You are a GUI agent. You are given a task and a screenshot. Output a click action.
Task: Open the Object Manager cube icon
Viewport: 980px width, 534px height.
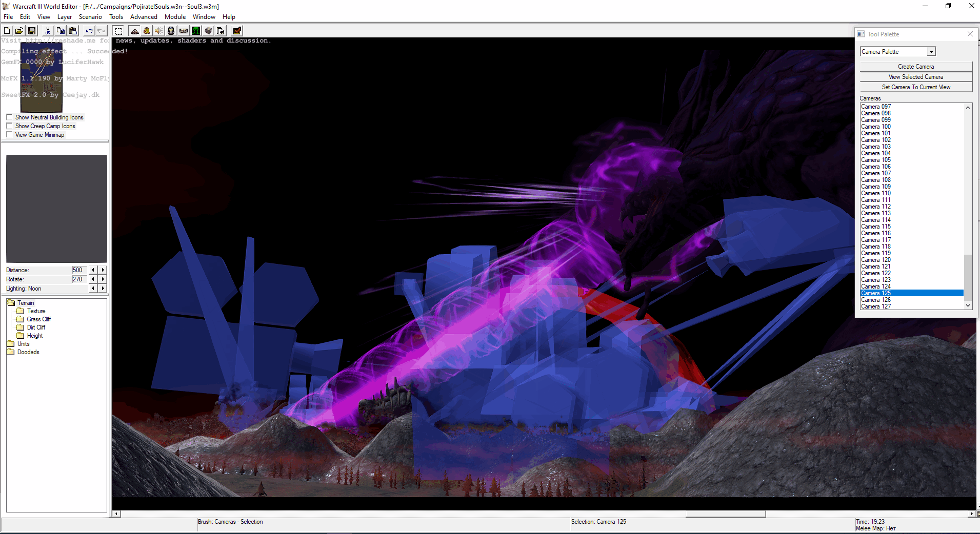[208, 31]
